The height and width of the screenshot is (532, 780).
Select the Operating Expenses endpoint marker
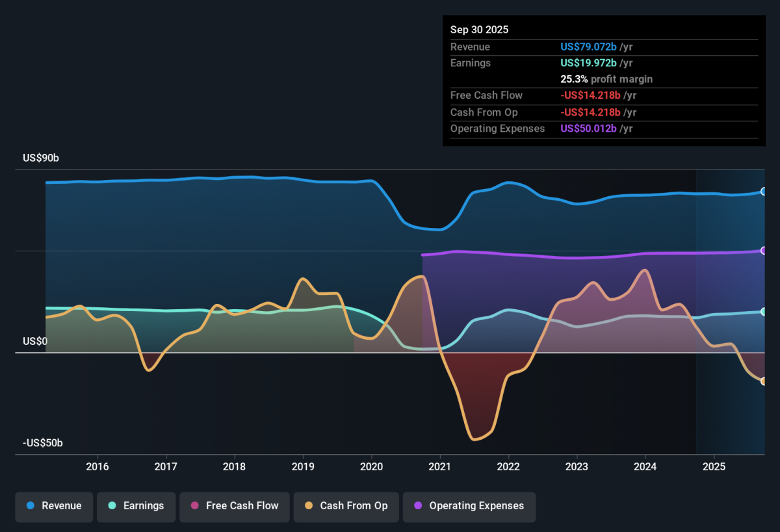pos(764,251)
